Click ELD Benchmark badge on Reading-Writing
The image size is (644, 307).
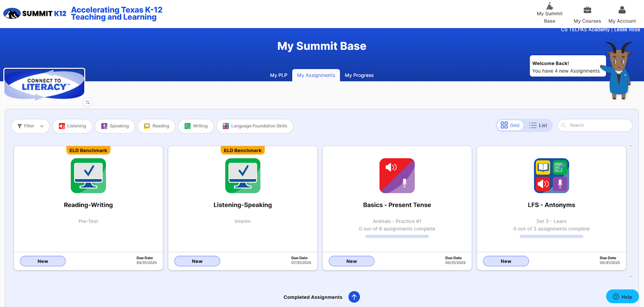(88, 150)
